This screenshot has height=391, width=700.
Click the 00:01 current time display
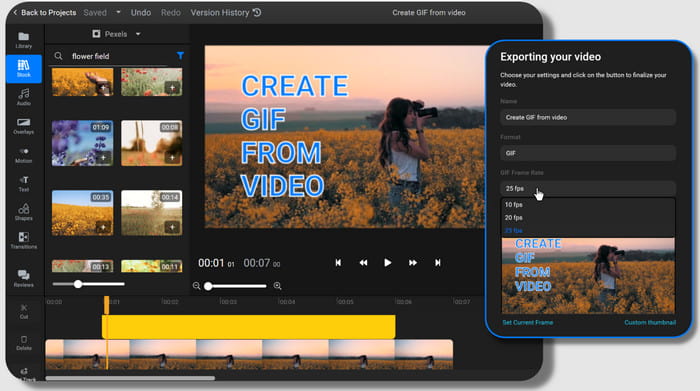216,263
